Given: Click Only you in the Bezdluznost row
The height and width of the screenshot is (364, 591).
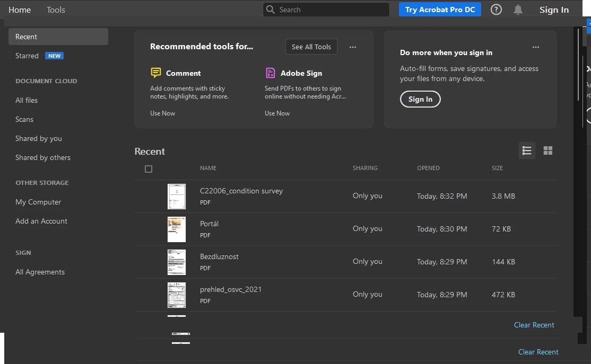Looking at the screenshot, I should [x=368, y=262].
